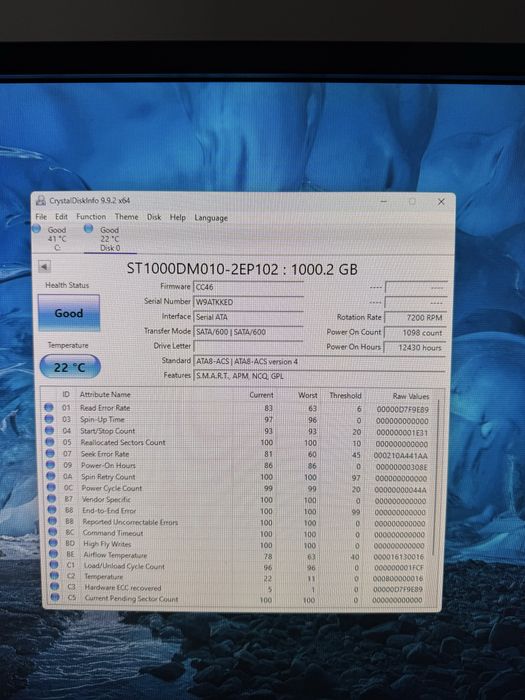Click status orb for High Fly Writes
The image size is (525, 700).
coord(53,543)
